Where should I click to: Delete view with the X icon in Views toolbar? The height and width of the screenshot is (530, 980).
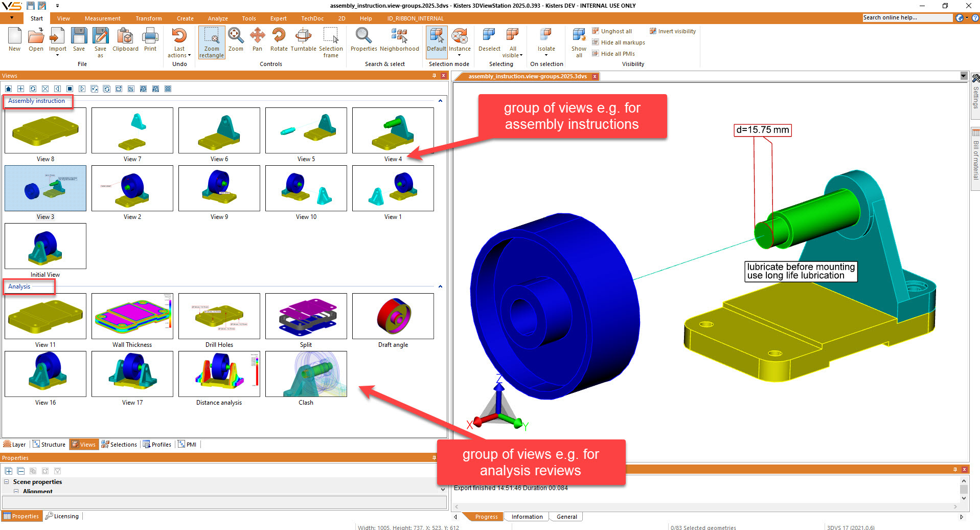tap(45, 89)
